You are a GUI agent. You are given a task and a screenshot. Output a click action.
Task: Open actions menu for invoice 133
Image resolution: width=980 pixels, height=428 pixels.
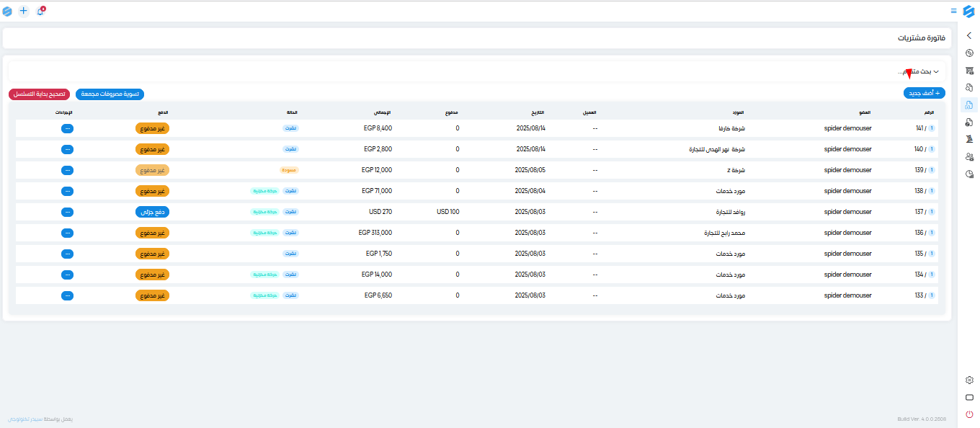[x=67, y=295]
